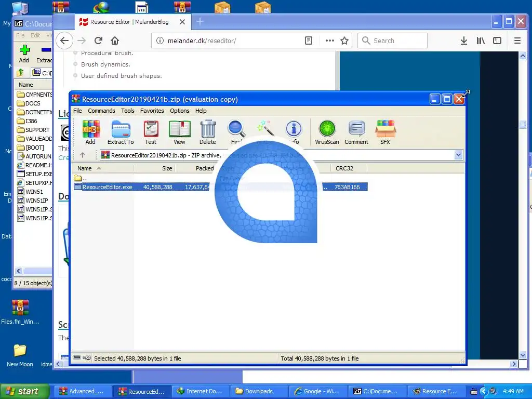Open the page actions three-dots menu

click(x=330, y=41)
